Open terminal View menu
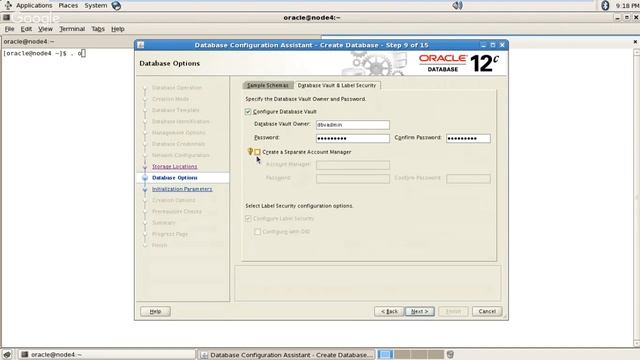Viewport: 640px width, 360px height. 45,29
